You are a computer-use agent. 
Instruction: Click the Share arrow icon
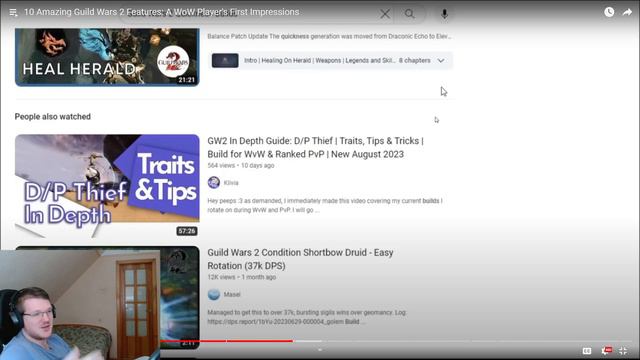(x=627, y=12)
